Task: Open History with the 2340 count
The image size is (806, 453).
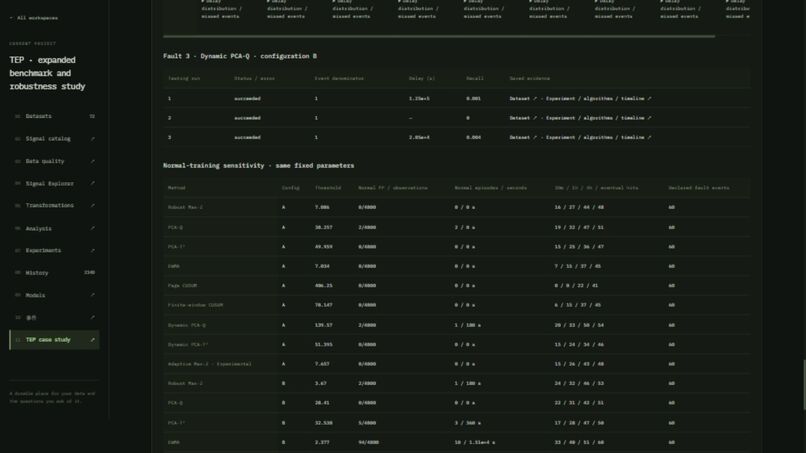Action: tap(54, 273)
